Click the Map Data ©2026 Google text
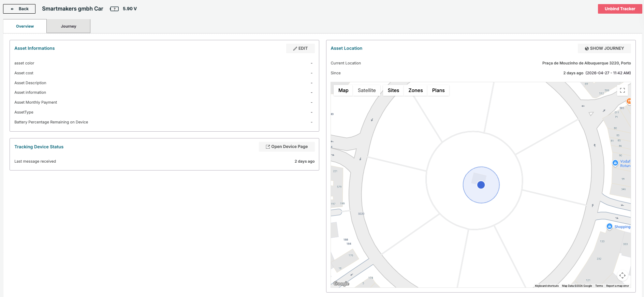 (577, 286)
